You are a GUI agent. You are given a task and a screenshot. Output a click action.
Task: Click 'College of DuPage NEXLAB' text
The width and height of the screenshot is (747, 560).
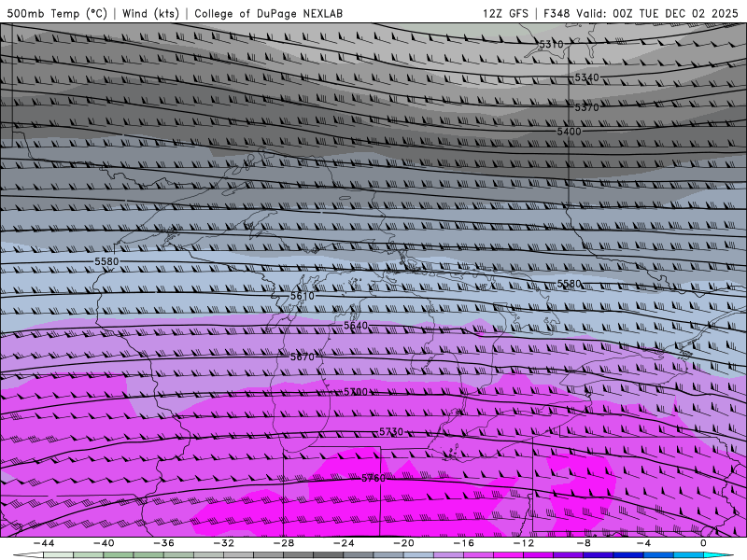tap(268, 13)
